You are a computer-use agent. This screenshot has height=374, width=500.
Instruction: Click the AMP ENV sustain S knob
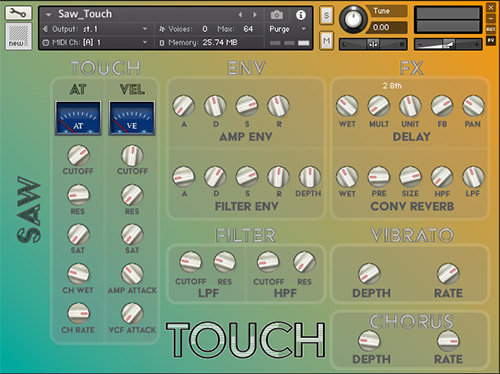pyautogui.click(x=247, y=106)
